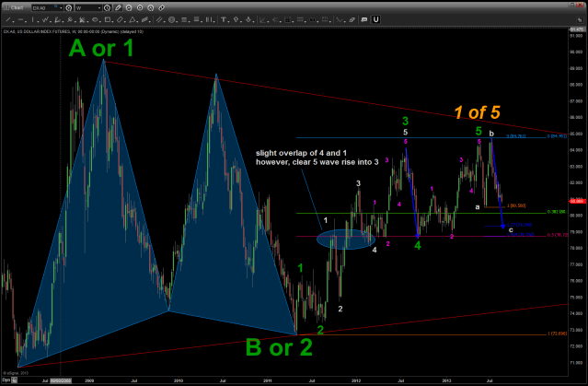The height and width of the screenshot is (386, 588).
Task: Click the blue ellipse drawn around wave 4
Action: click(346, 240)
